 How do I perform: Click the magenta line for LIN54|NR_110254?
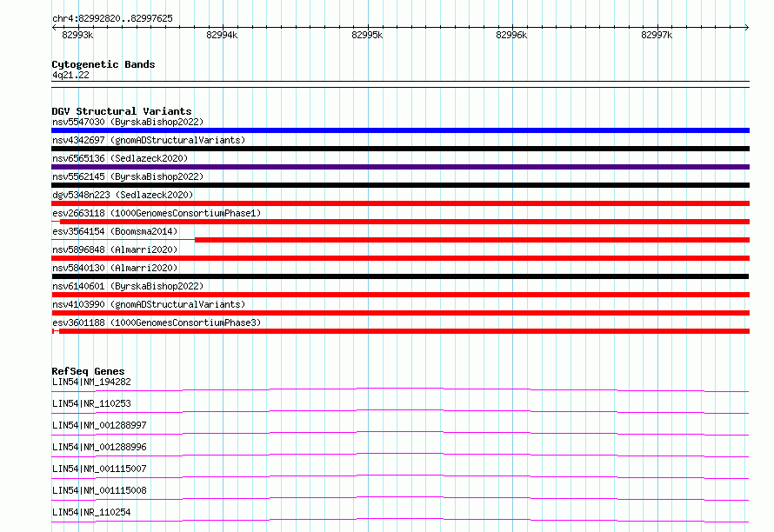click(x=400, y=520)
